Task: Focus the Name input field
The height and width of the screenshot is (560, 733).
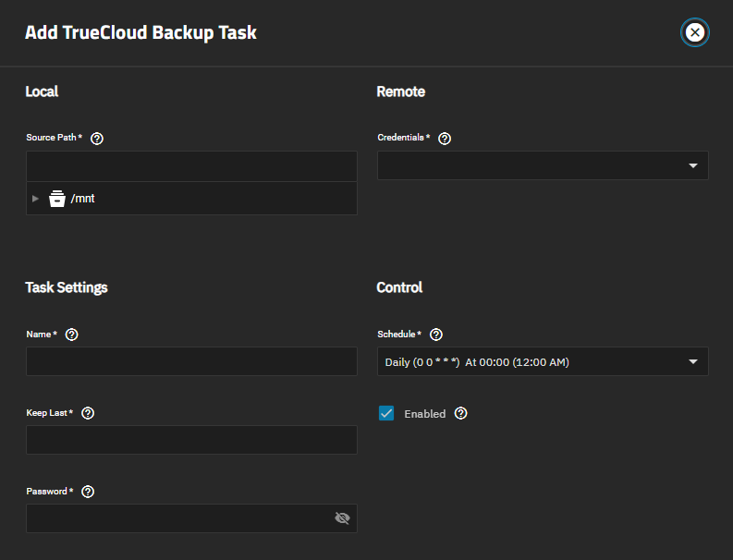Action: [191, 361]
